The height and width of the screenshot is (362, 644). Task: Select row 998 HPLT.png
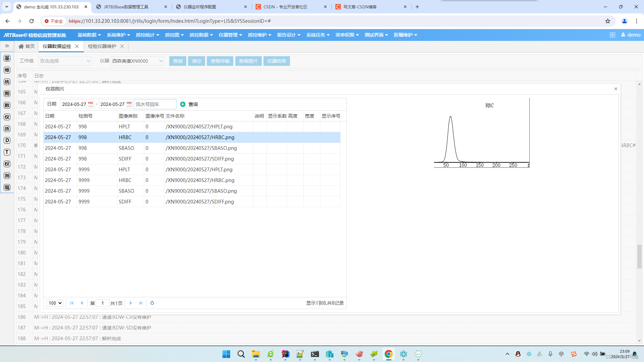192,127
